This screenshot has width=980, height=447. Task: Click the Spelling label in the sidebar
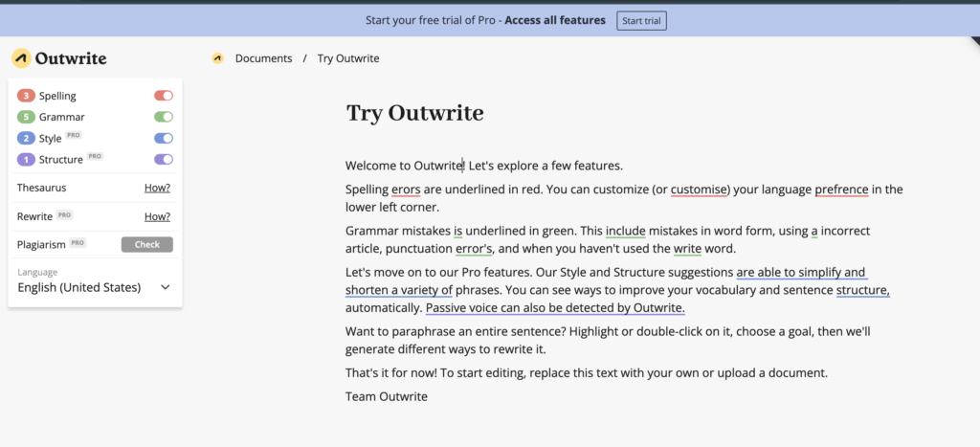[57, 96]
